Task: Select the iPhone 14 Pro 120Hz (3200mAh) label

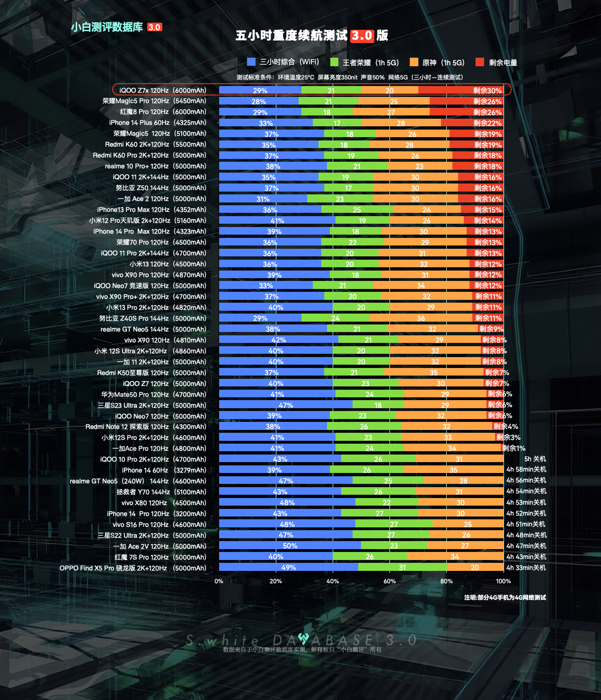Action: (x=157, y=514)
